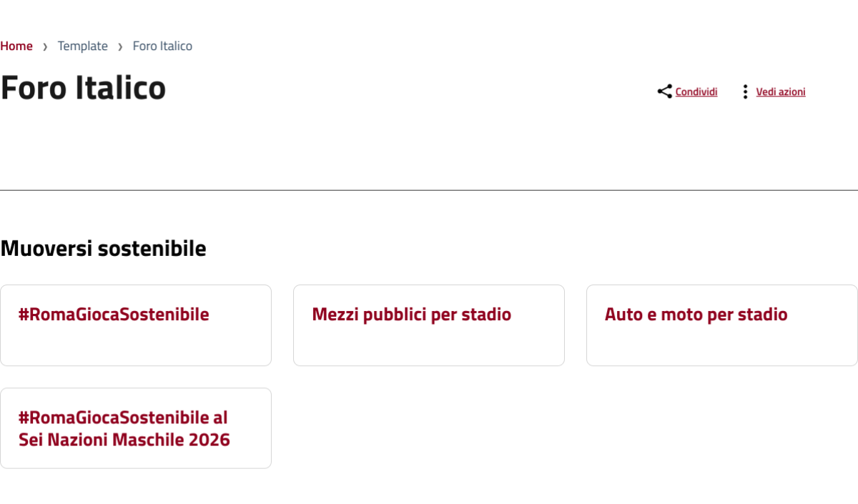Screen dimensions: 858x504
Task: Open the Template breadcrumb item
Action: [83, 46]
